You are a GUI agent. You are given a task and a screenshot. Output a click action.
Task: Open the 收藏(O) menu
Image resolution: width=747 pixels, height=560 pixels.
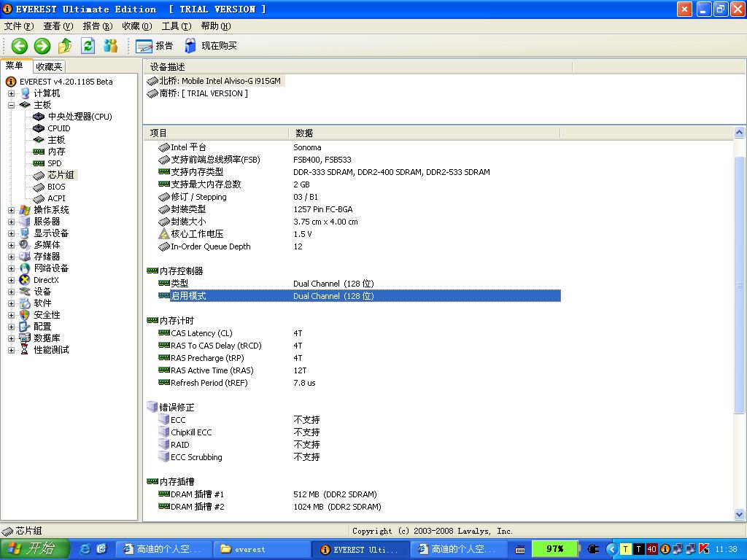pos(137,26)
